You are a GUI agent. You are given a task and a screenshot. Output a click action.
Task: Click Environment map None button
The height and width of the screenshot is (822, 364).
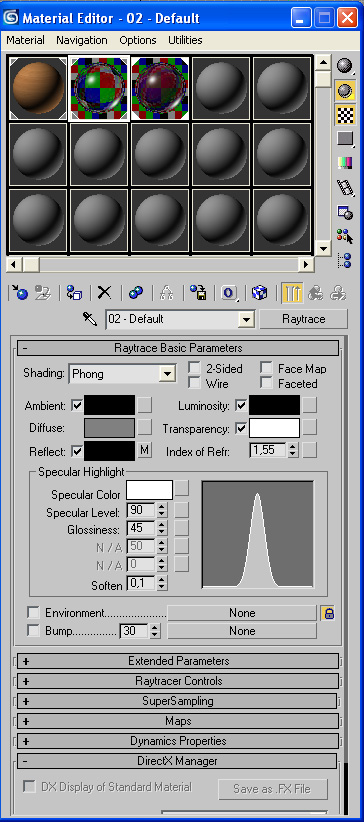click(x=242, y=613)
